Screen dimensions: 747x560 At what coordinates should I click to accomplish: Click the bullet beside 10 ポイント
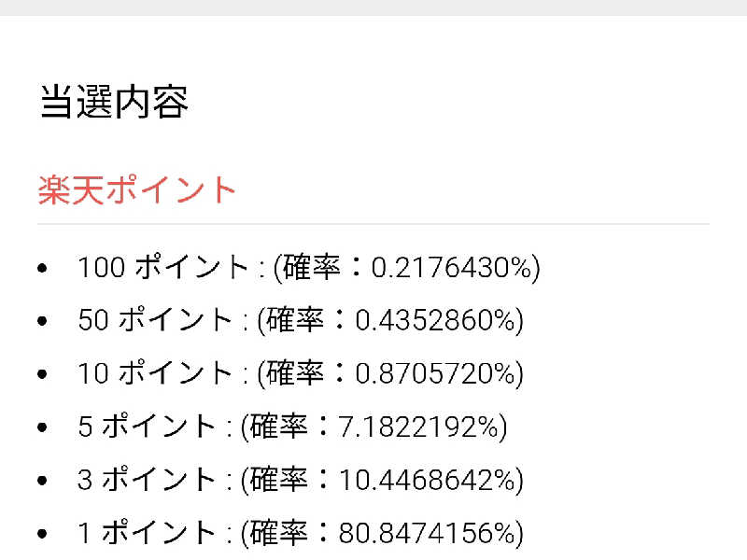point(42,375)
